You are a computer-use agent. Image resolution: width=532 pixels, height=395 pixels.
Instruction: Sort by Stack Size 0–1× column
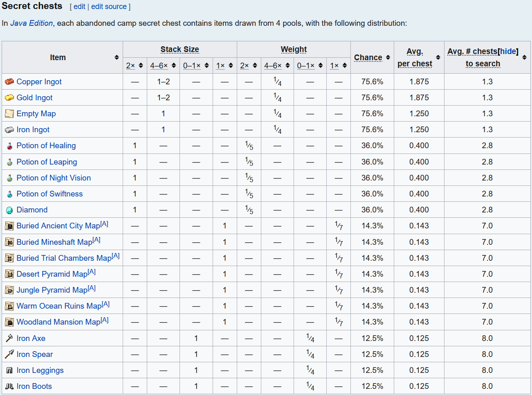click(207, 65)
